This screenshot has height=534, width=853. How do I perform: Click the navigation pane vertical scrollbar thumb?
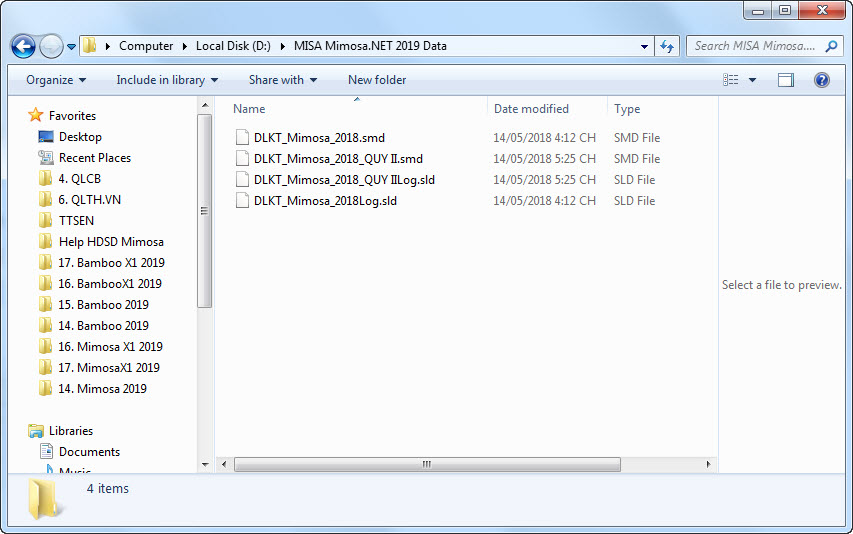click(205, 211)
